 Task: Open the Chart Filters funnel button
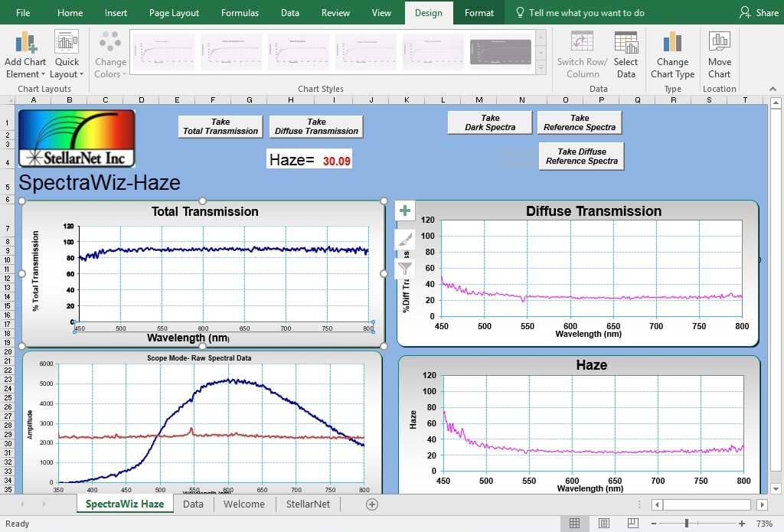[x=405, y=269]
